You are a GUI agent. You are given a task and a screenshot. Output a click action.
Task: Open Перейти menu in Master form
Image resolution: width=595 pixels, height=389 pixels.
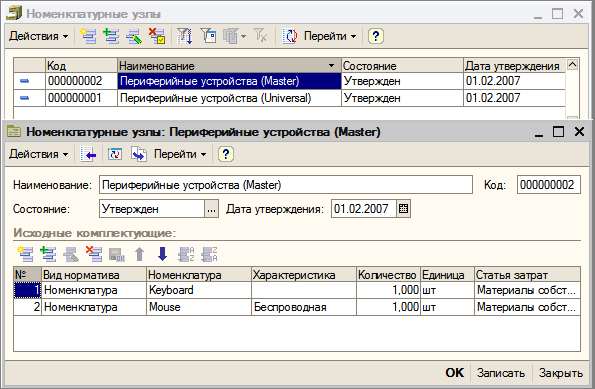coord(180,154)
